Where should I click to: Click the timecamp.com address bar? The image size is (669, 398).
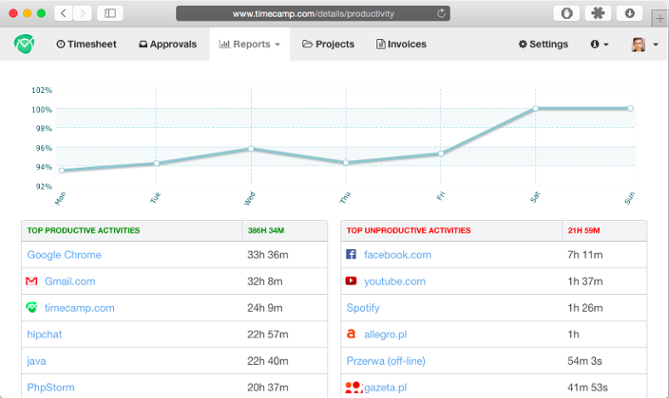point(313,14)
